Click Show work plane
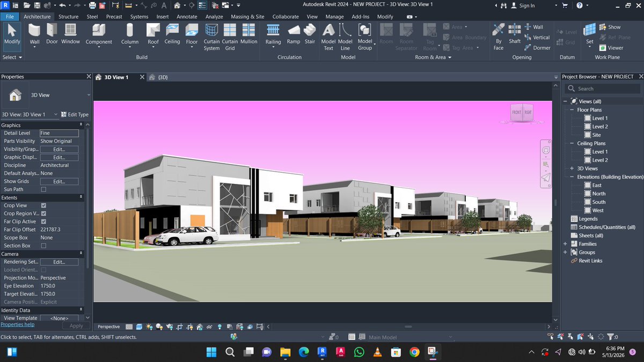The height and width of the screenshot is (362, 644). point(610,27)
